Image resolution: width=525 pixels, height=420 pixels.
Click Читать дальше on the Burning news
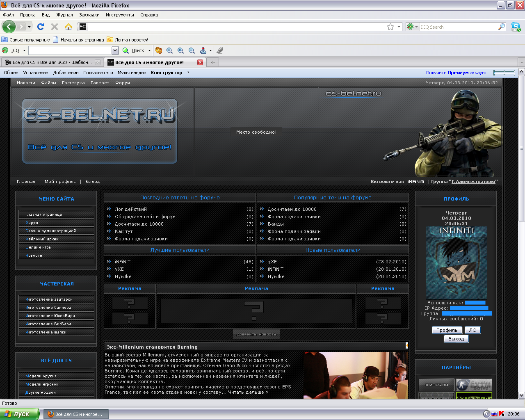coord(248,392)
